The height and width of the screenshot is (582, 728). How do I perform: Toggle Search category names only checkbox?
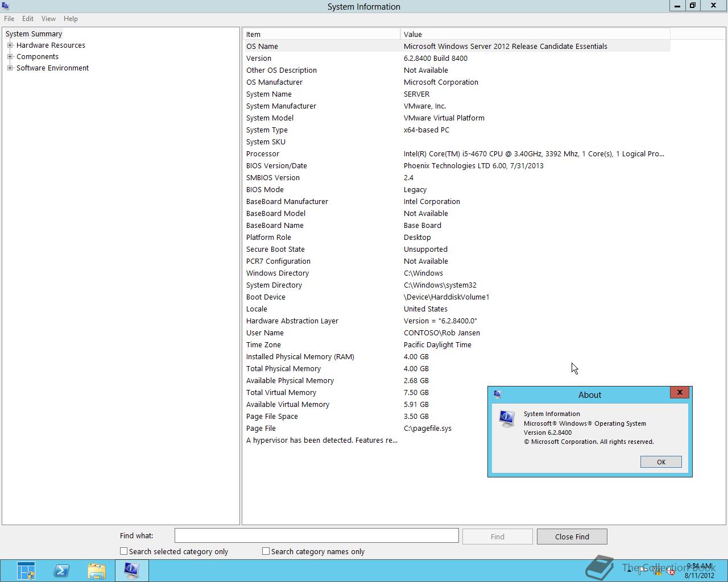tap(266, 551)
